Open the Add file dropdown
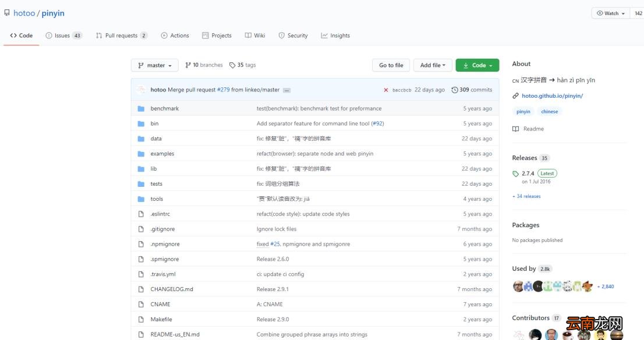644x340 pixels. (x=433, y=65)
